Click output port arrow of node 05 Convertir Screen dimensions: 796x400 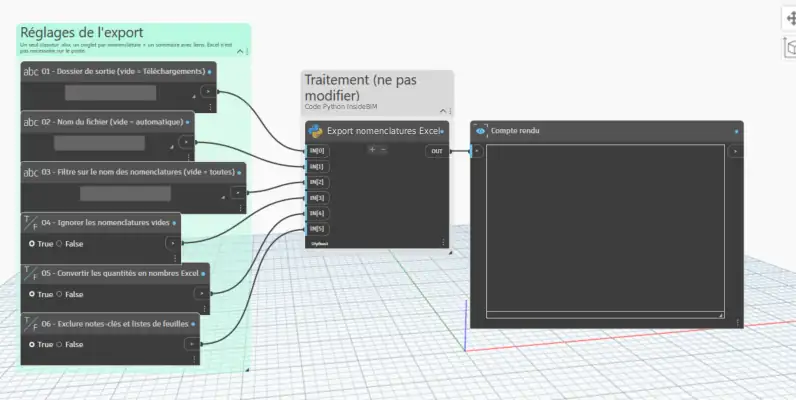202,293
